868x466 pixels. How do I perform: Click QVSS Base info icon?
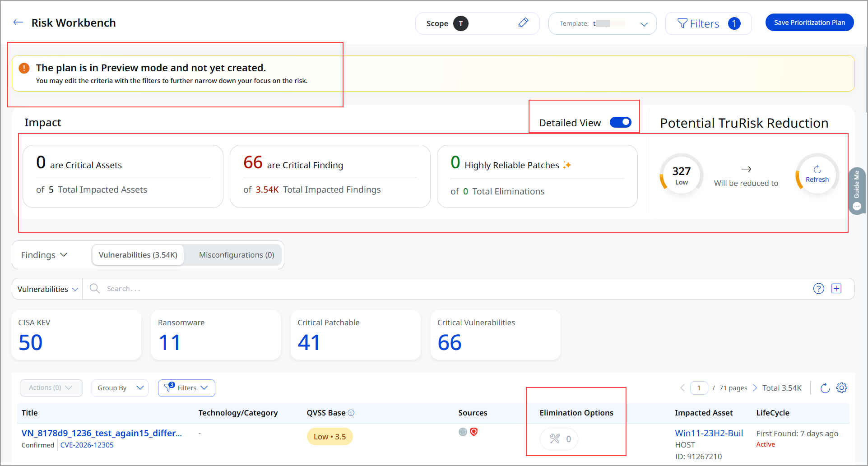[351, 413]
